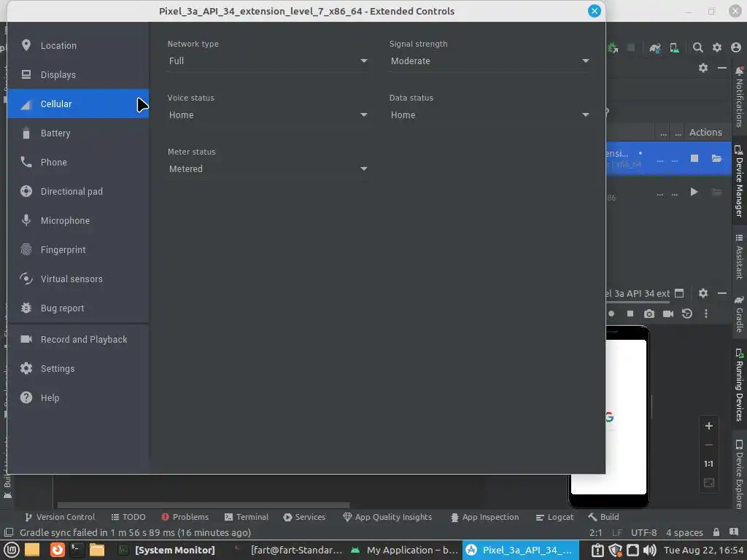Launch the second virtual device with play icon
This screenshot has width=747, height=560.
(694, 192)
